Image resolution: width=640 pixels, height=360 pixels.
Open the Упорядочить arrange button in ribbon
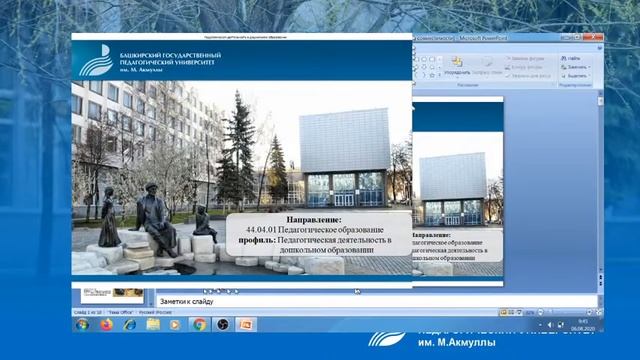457,66
